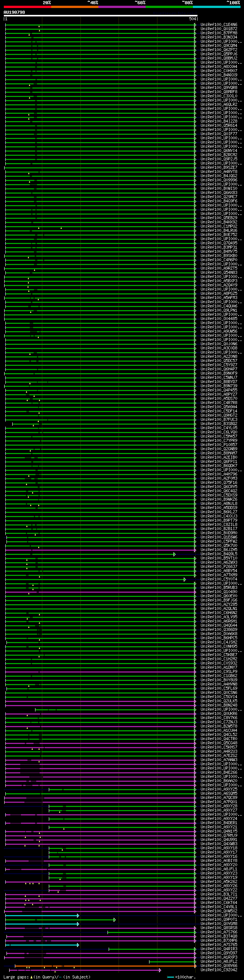Open hit UniRef100_B7PFM8
Image resolution: width=244 pixels, height=980 pixels.
219,33
